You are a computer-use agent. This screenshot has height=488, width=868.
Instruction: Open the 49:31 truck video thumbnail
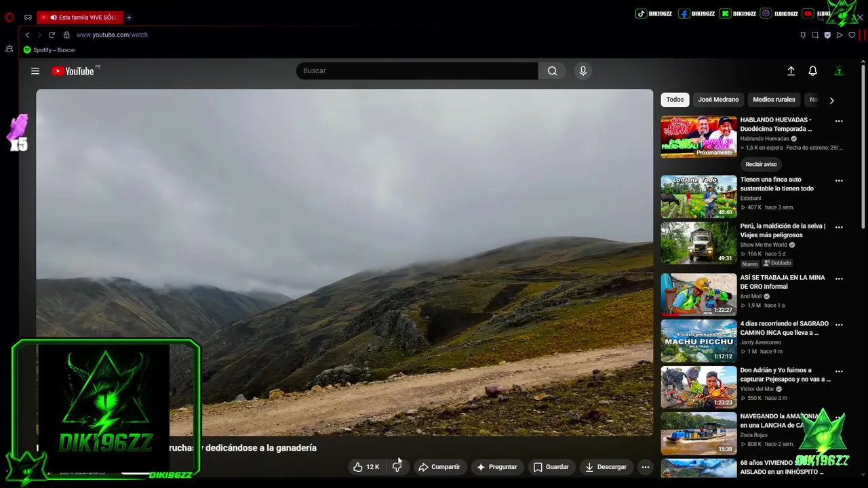coord(698,243)
